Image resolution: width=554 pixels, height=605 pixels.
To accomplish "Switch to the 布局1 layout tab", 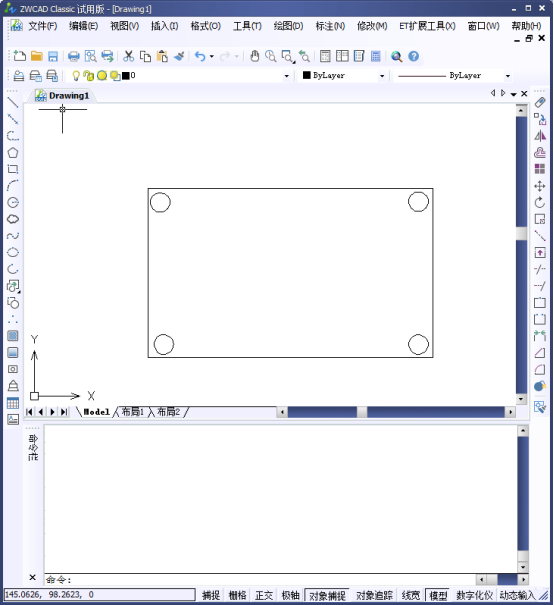I will [x=132, y=412].
